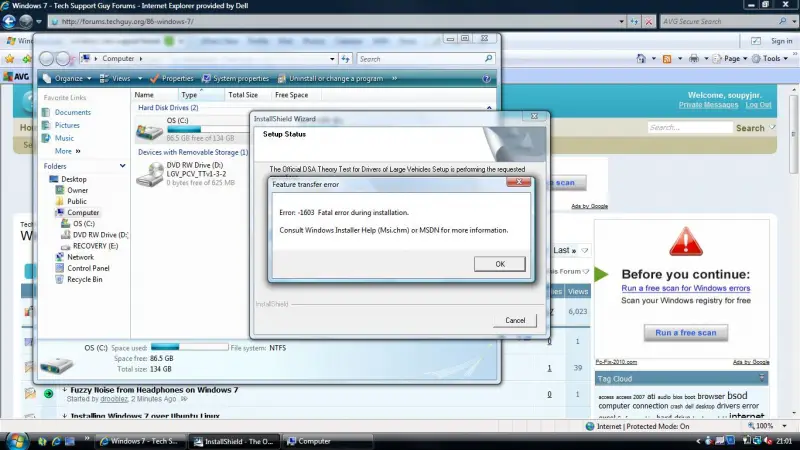The height and width of the screenshot is (450, 800).
Task: Select Public folder in the tree
Action: pos(77,202)
